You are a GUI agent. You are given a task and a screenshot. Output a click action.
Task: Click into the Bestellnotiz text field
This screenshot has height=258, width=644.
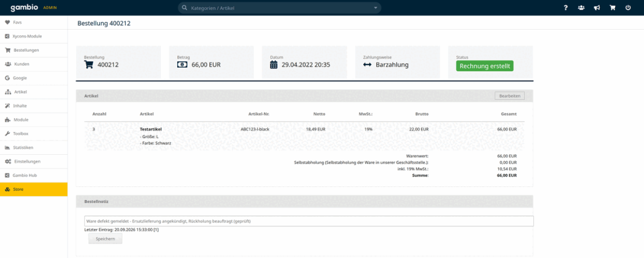(308, 221)
